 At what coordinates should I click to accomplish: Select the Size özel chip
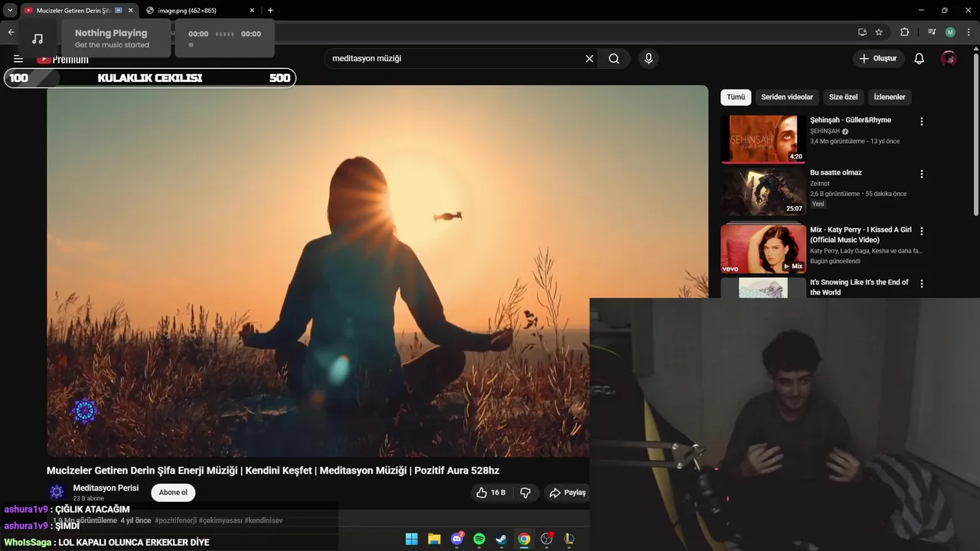pyautogui.click(x=844, y=97)
